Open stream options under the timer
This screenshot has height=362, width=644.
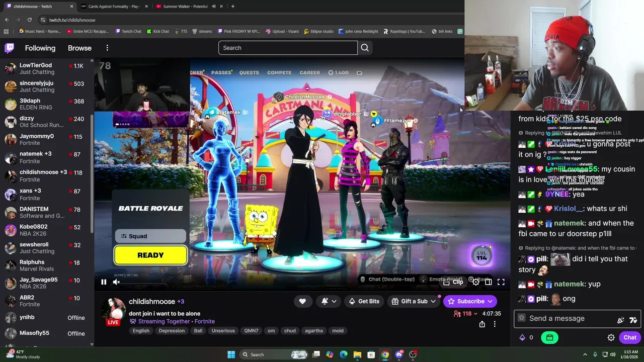tap(495, 324)
